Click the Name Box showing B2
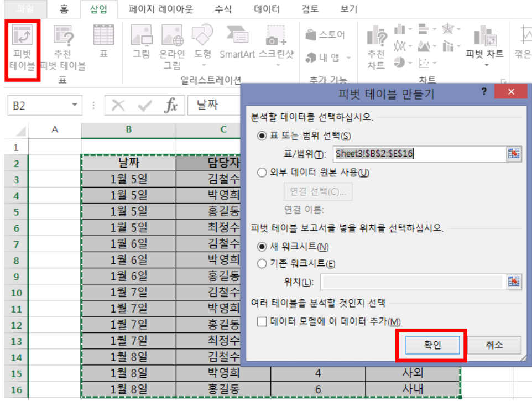 click(40, 106)
